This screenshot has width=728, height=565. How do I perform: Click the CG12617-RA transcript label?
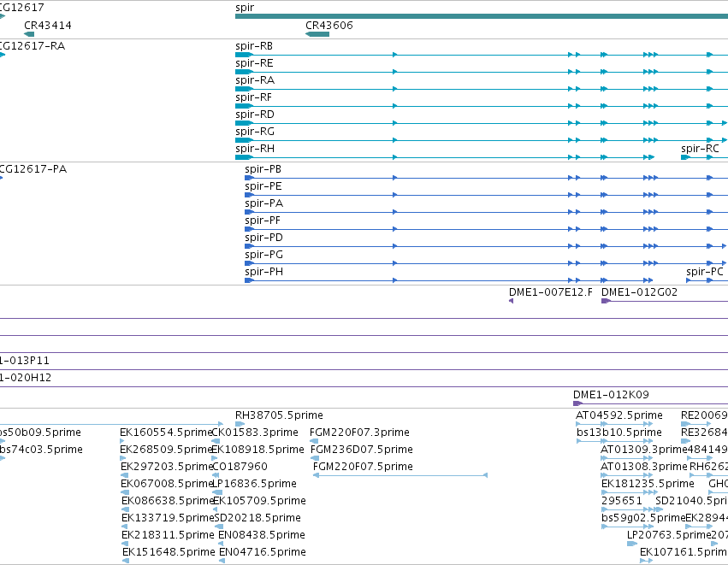[x=33, y=46]
